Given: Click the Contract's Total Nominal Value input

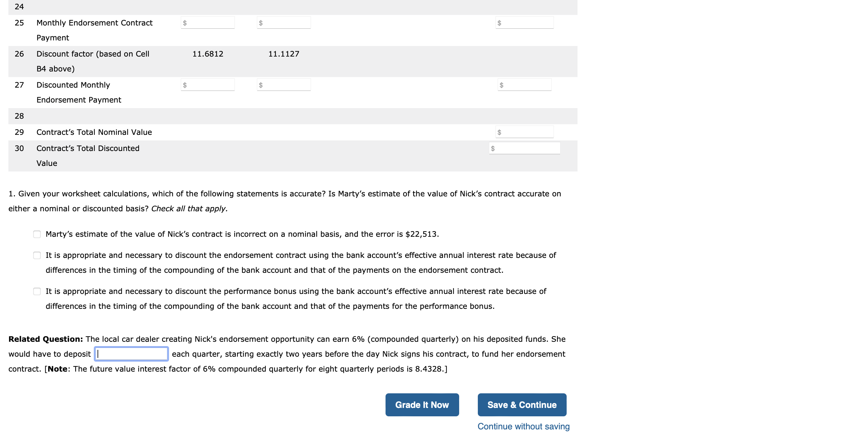Looking at the screenshot, I should (x=524, y=131).
